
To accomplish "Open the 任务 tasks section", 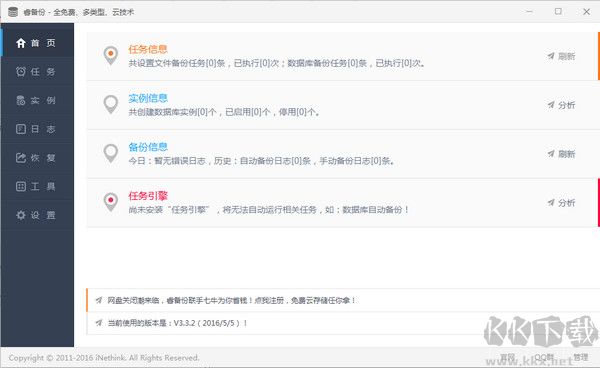I will coord(37,72).
